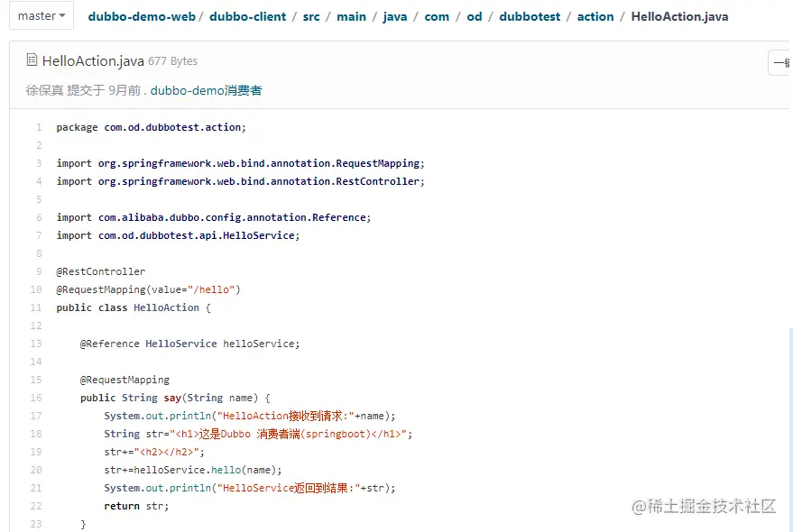Open the main breadcrumb folder
This screenshot has width=793, height=532.
click(351, 17)
